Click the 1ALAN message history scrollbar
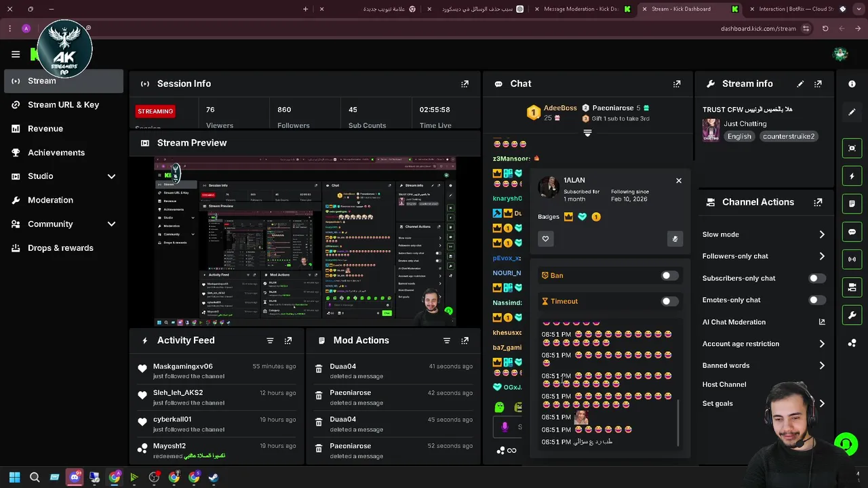 click(x=678, y=423)
